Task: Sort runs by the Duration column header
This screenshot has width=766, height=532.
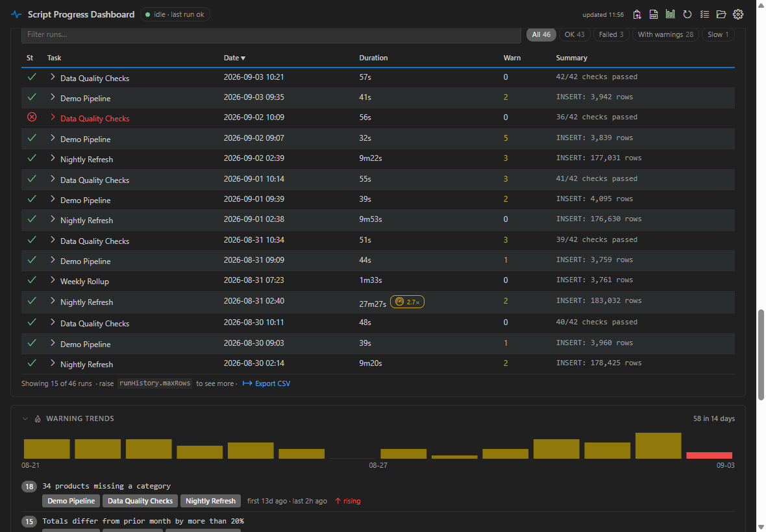Action: tap(373, 58)
